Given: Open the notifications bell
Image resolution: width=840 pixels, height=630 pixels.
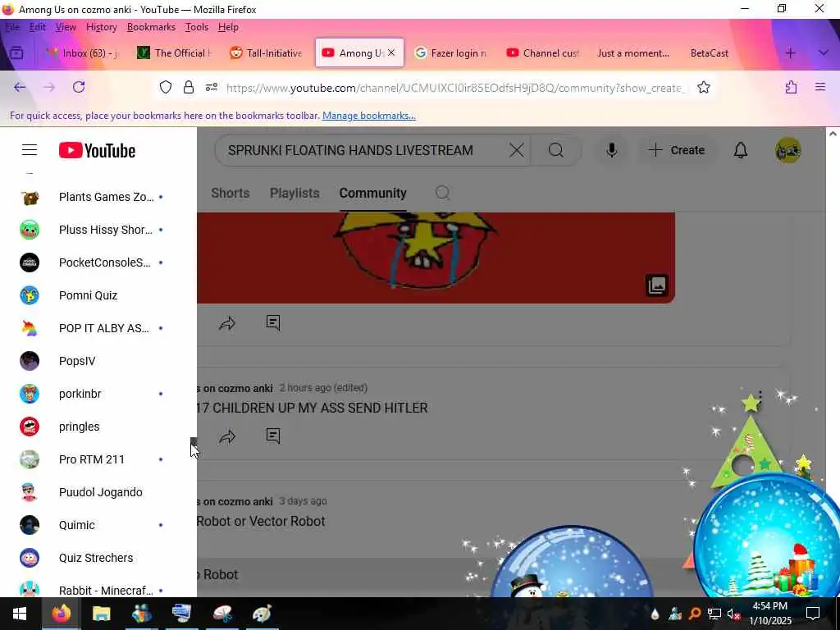Looking at the screenshot, I should 741,151.
